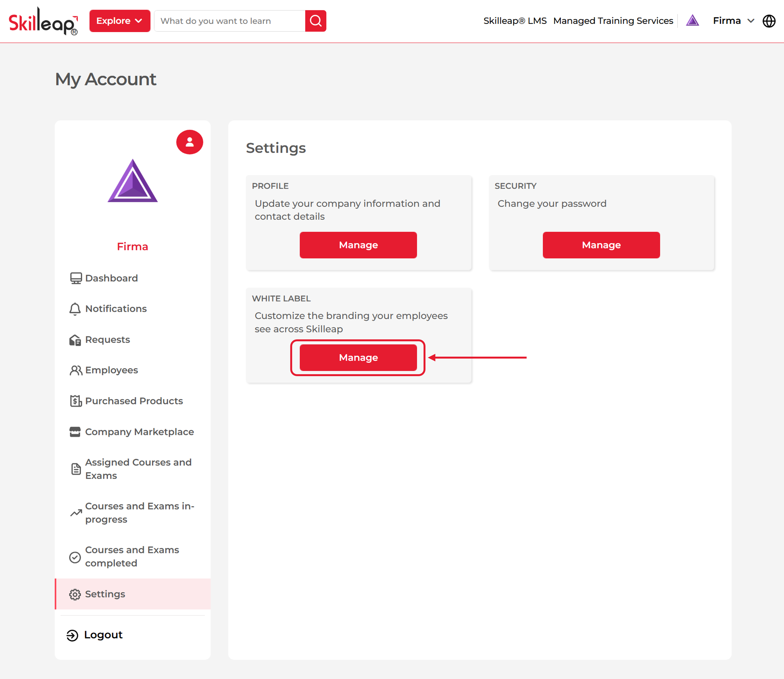Click the purple triangle avatar in header

pos(692,21)
